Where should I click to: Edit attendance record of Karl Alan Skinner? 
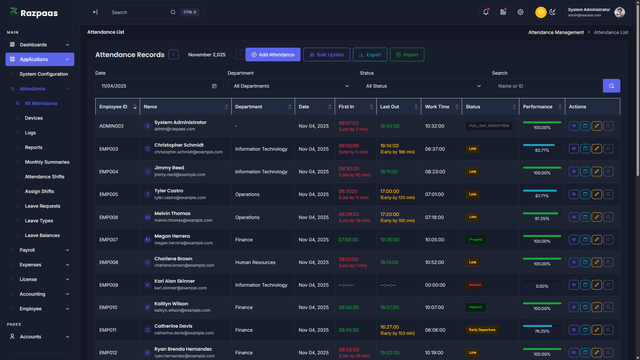click(x=596, y=285)
